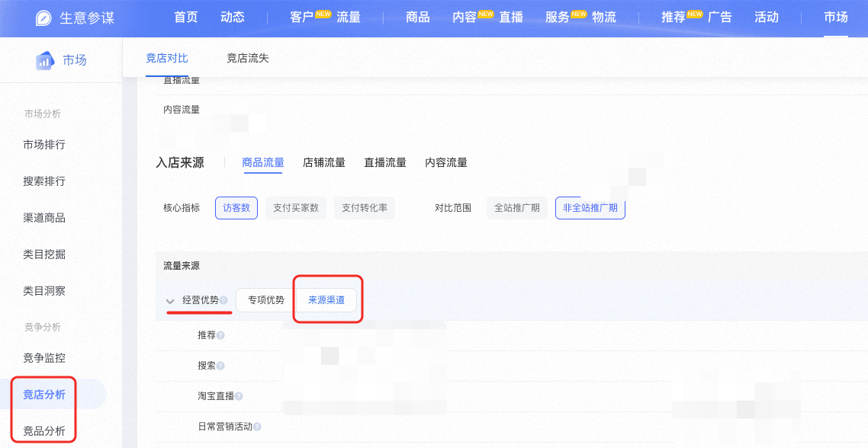
Task: Open 类目挖掘 in sidebar
Action: (44, 254)
